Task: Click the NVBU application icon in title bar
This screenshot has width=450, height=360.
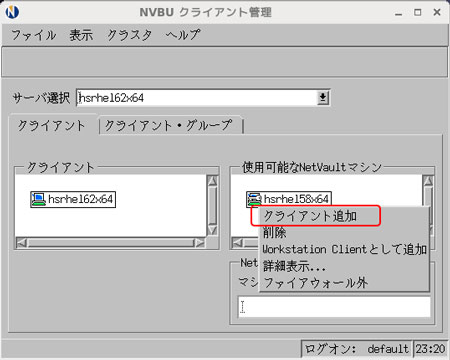Action: [12, 12]
